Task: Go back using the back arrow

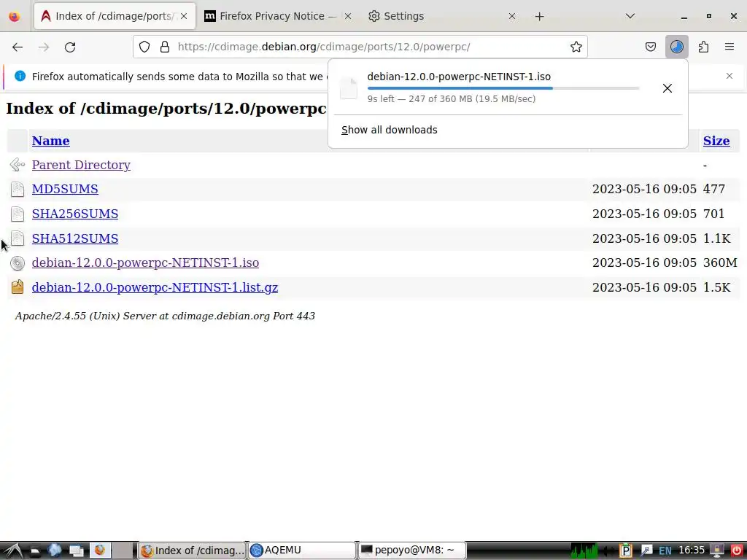Action: tap(18, 47)
